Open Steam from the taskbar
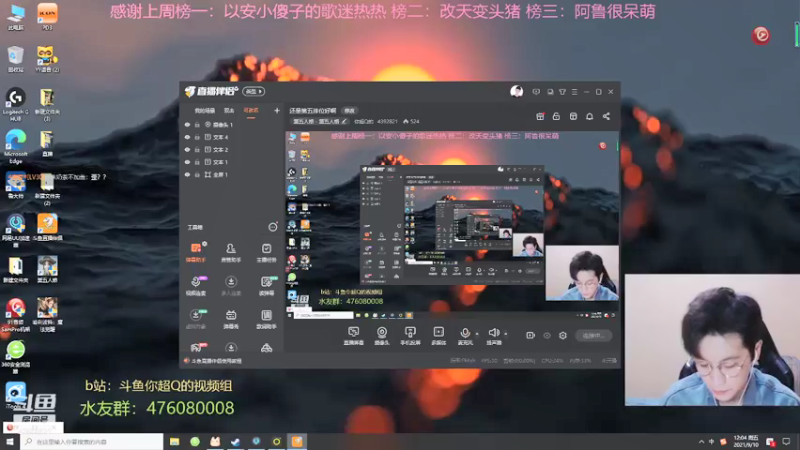The height and width of the screenshot is (450, 800). (x=235, y=441)
